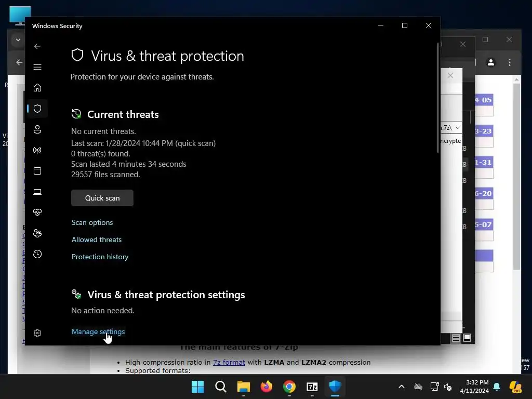Open Allowed threats link
This screenshot has height=399, width=532.
pos(96,240)
